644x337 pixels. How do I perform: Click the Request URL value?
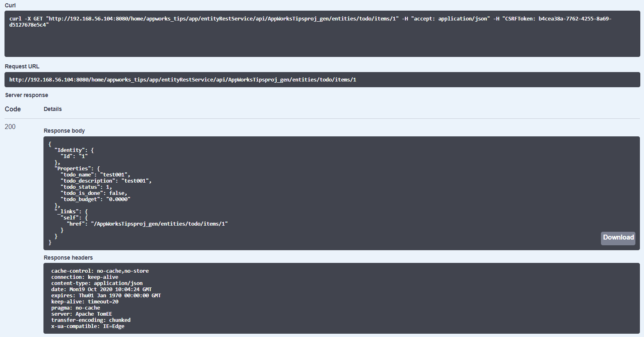click(x=183, y=80)
